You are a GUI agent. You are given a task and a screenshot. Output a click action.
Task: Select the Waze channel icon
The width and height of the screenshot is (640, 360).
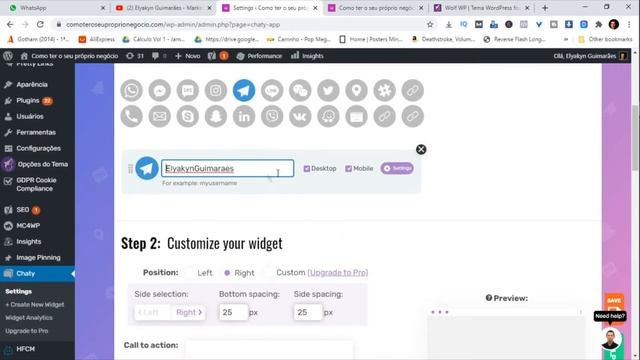coord(329,116)
